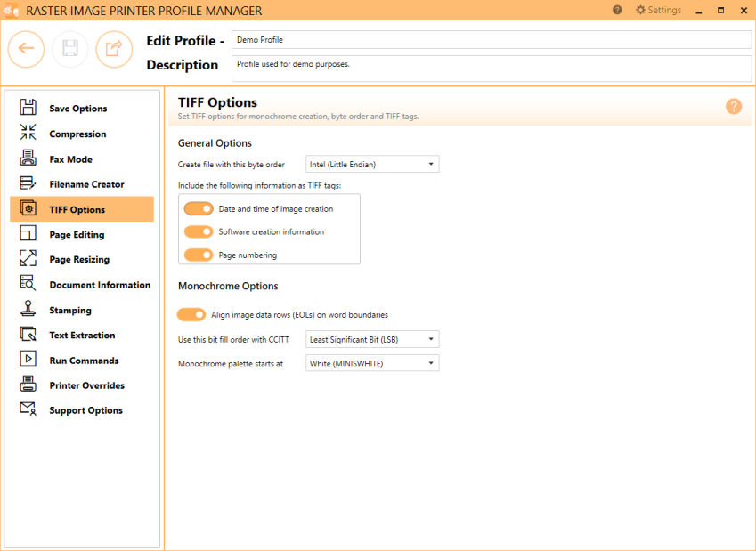
Task: Open the Monochrome palette starts at dropdown
Action: click(x=372, y=363)
